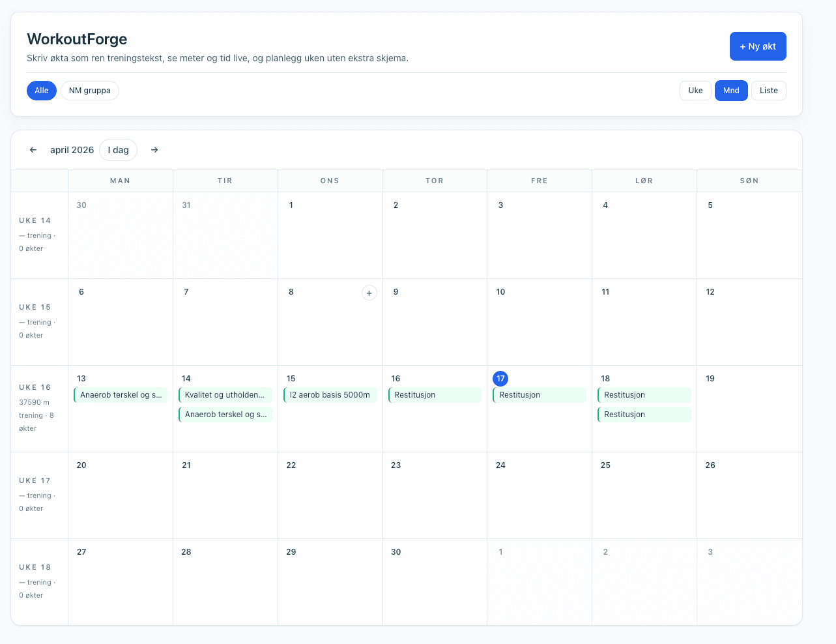Select the empty April 22 day cell
Viewport: 836px width, 644px height.
point(330,495)
